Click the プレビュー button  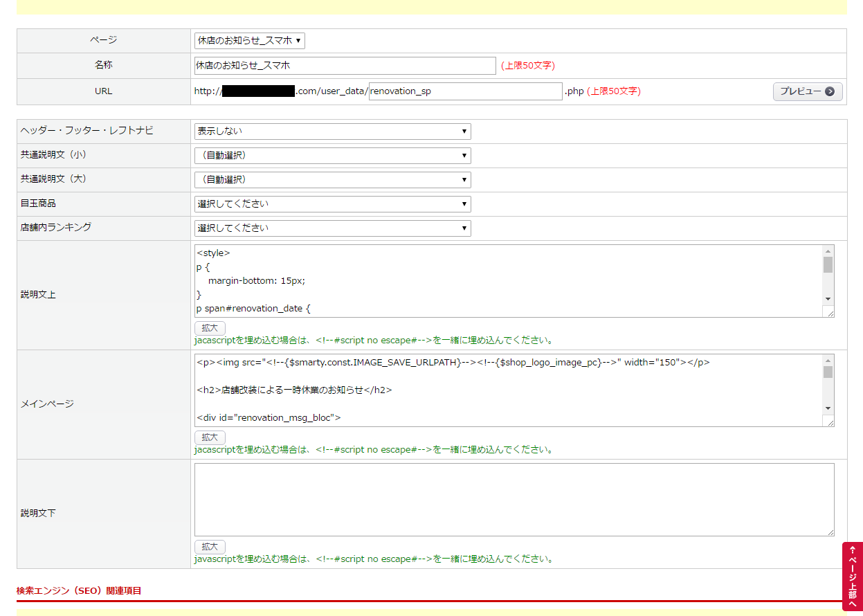click(x=807, y=91)
